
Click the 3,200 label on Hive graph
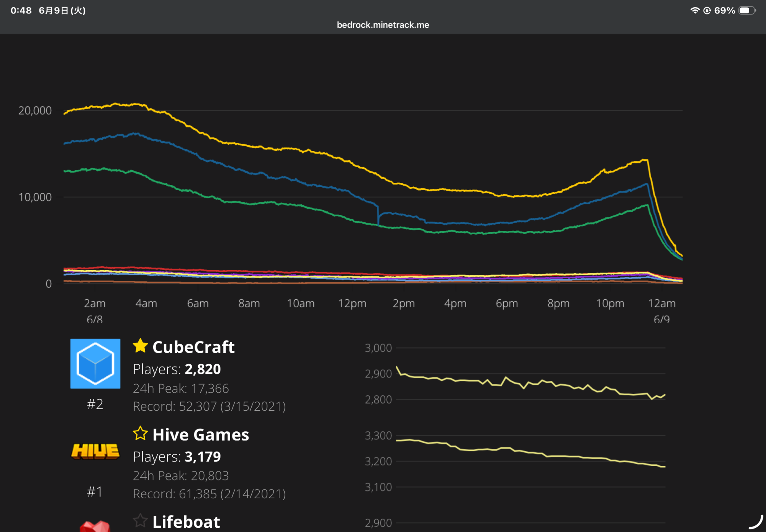378,461
